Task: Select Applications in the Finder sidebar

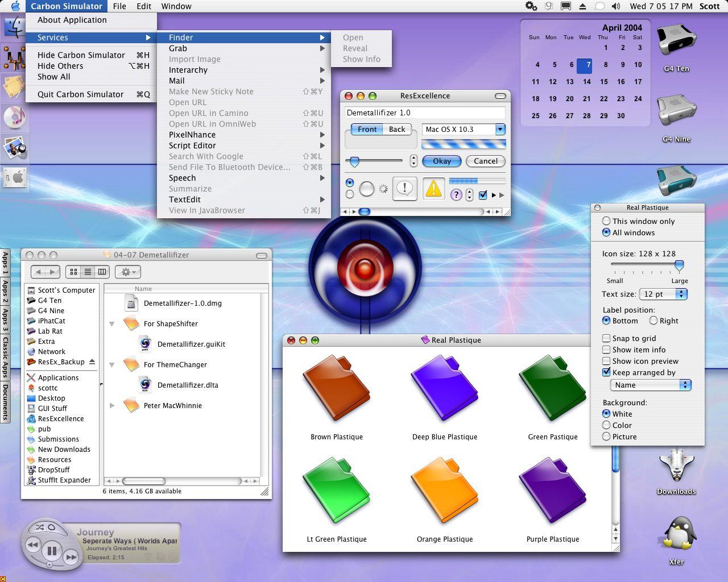Action: coord(58,377)
